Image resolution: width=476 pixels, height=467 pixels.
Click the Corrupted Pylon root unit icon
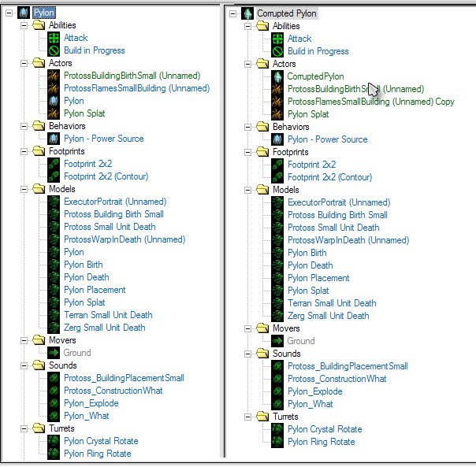[x=247, y=13]
